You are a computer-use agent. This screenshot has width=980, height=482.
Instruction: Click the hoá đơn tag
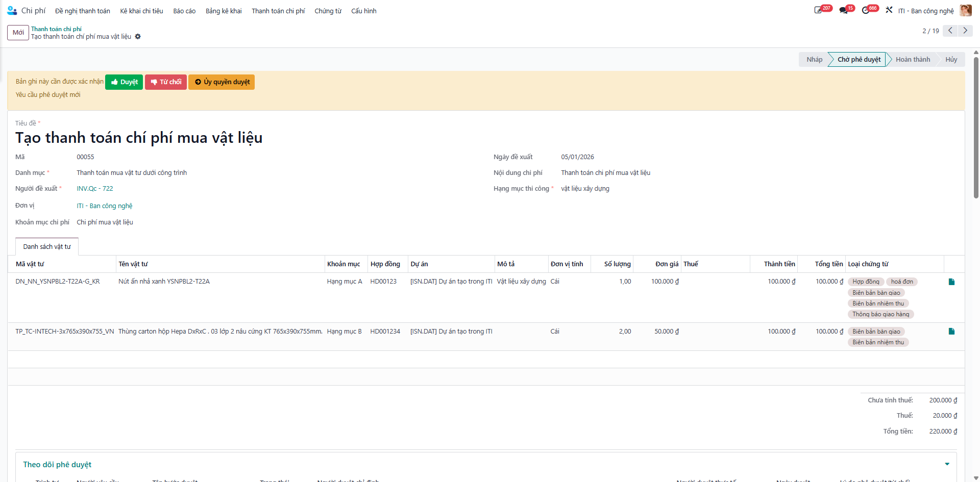902,282
